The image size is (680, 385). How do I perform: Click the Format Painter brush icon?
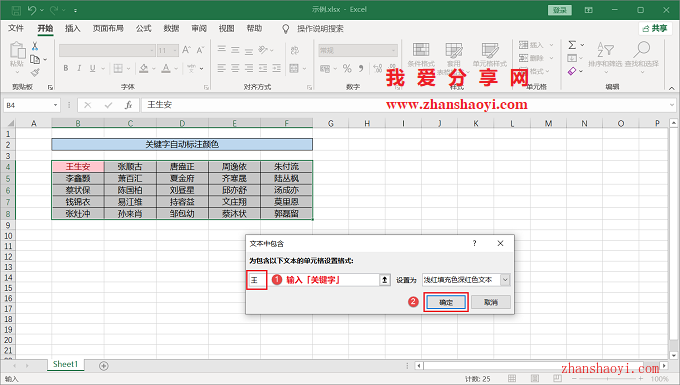35,72
